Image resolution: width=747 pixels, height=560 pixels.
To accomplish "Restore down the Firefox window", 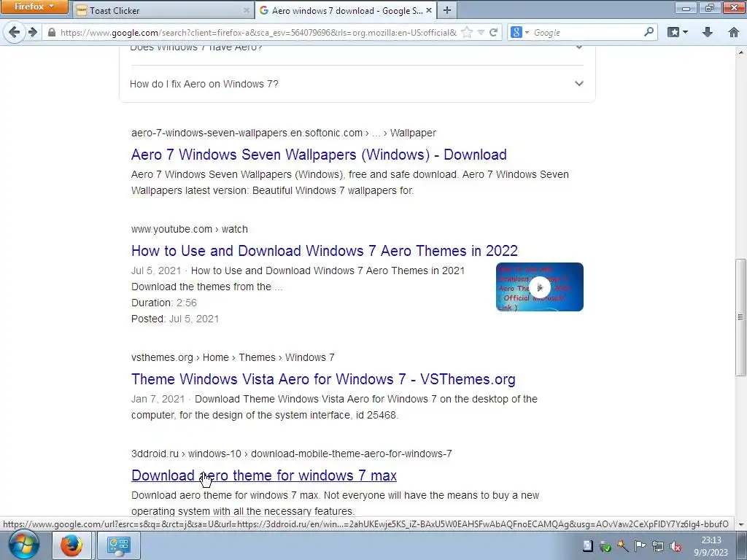I will (x=710, y=7).
